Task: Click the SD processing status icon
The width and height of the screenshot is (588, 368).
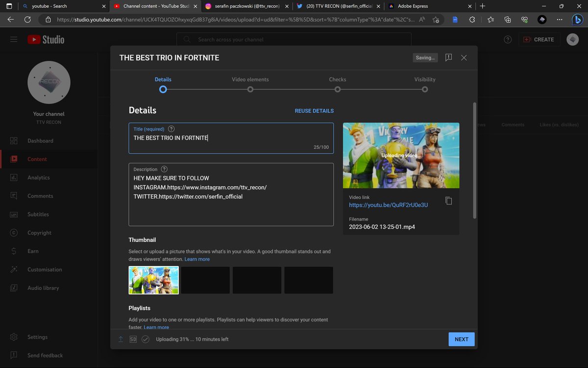Action: (133, 339)
